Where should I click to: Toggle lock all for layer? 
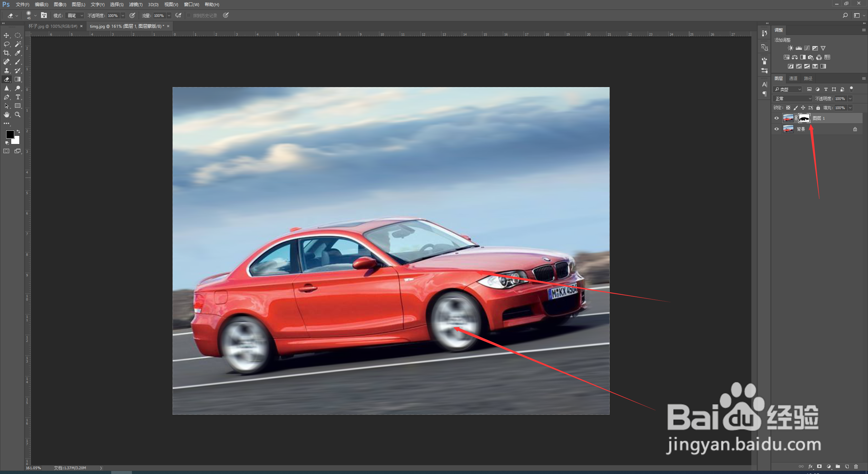818,108
